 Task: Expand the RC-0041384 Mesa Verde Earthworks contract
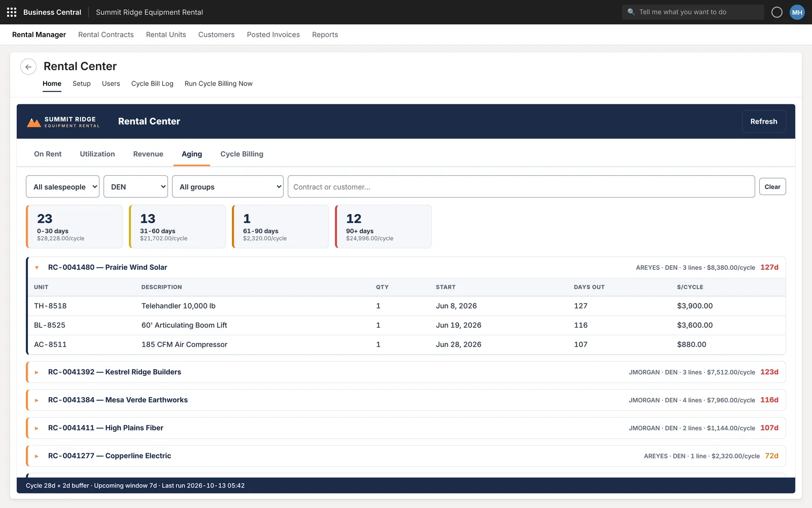click(x=37, y=400)
